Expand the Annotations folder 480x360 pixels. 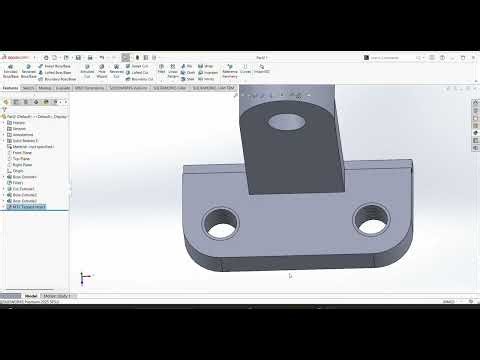4,135
